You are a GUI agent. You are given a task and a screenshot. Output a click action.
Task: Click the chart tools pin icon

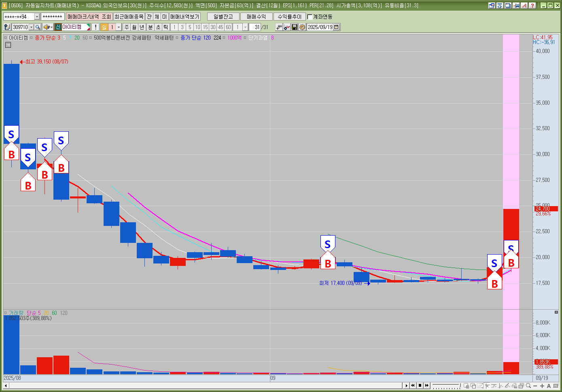(x=279, y=27)
